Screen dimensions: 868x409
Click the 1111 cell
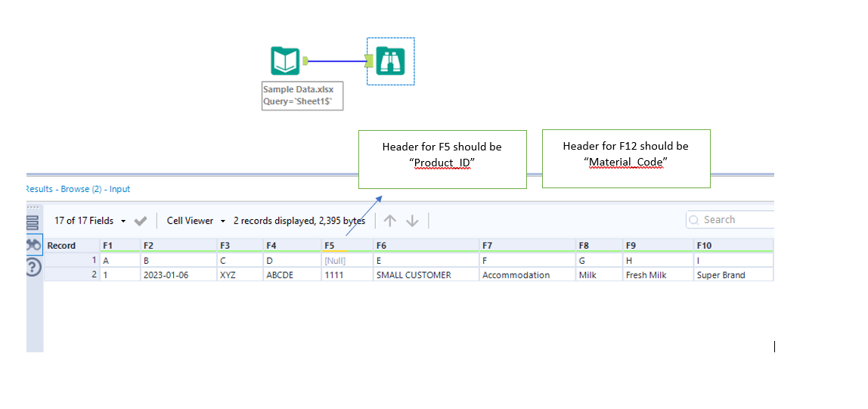(x=347, y=274)
